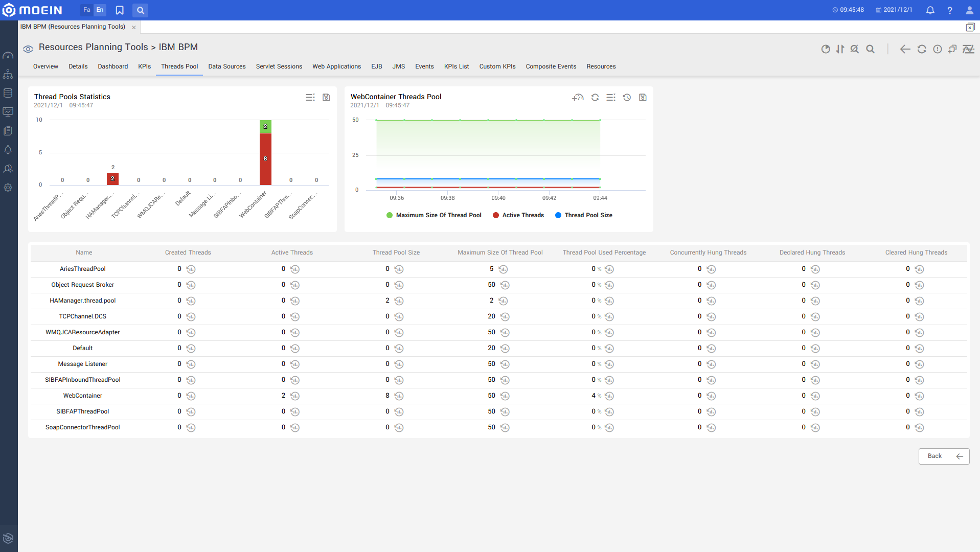The image size is (980, 552).
Task: Open the database icon in left sidebar
Action: tap(8, 93)
